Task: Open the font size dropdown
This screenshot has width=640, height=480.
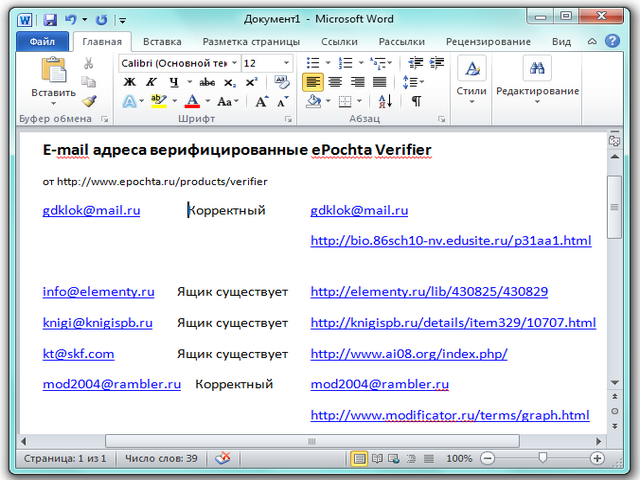Action: point(286,63)
